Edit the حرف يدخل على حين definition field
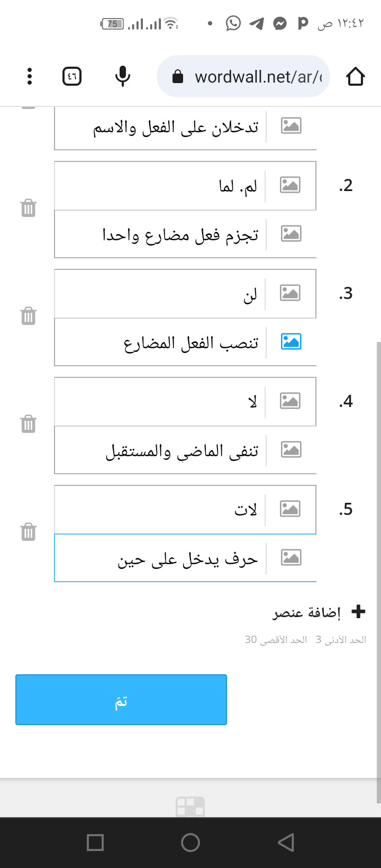The height and width of the screenshot is (868, 381). (161, 558)
